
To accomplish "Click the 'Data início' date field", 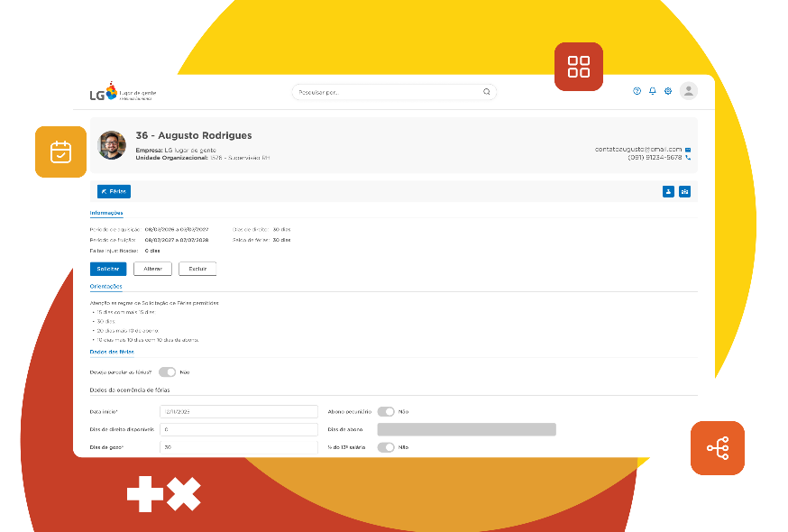I will [x=239, y=411].
